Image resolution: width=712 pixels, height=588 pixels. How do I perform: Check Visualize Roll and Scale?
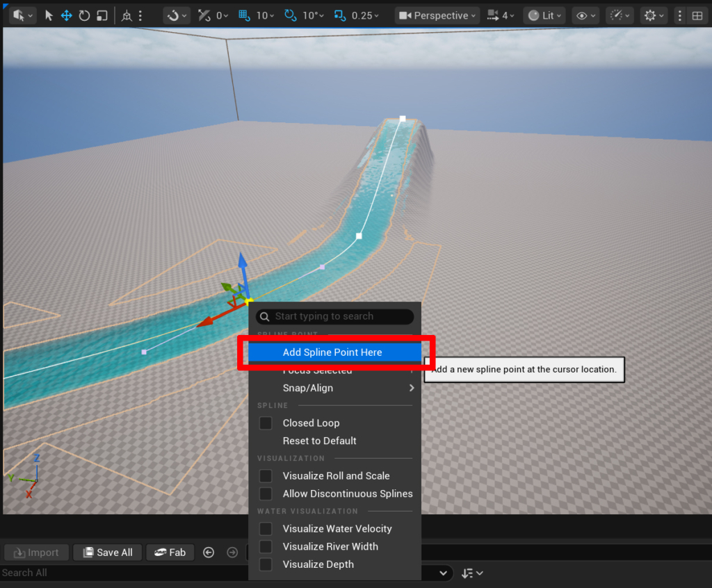point(266,476)
